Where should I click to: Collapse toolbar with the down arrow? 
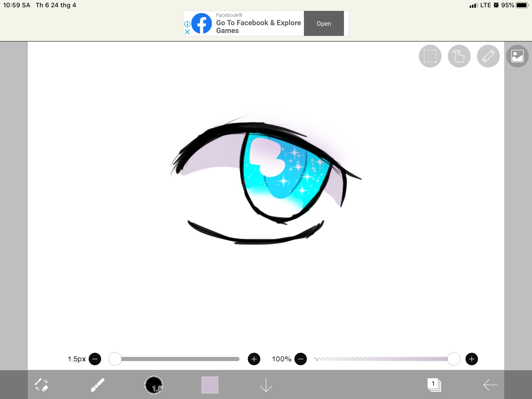coord(266,385)
